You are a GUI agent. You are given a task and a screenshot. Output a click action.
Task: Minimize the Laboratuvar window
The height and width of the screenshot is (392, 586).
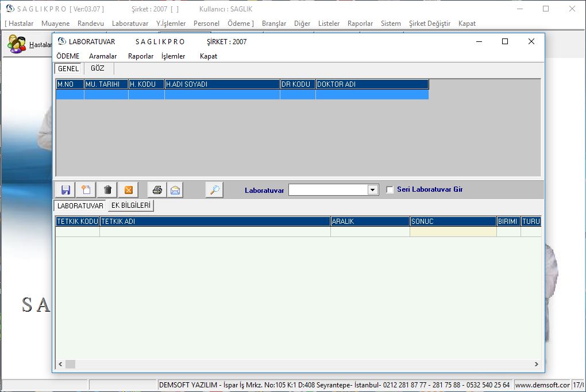coord(479,41)
